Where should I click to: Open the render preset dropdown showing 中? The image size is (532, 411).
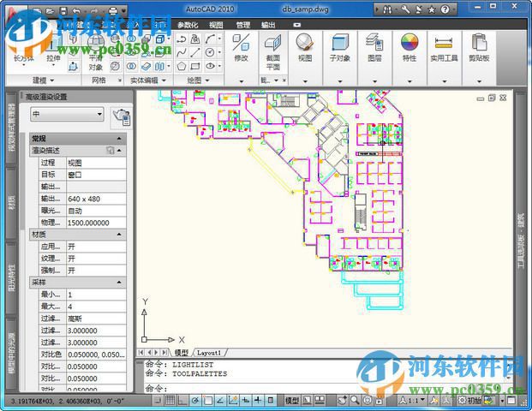tap(67, 114)
